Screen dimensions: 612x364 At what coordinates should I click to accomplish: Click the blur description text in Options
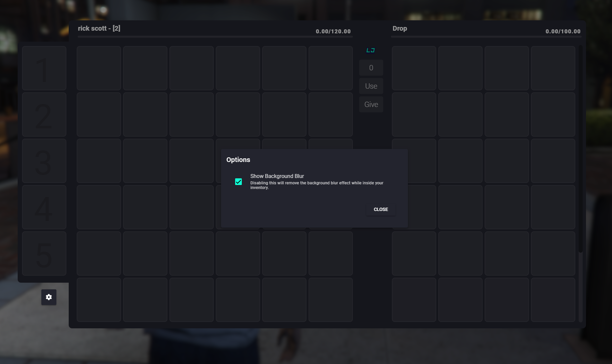coord(317,185)
